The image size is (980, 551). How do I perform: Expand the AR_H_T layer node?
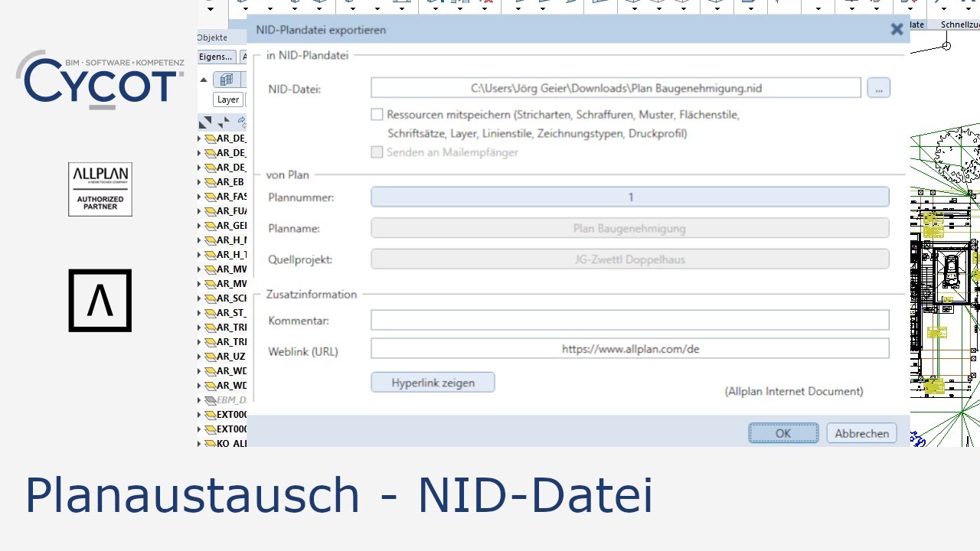[x=200, y=255]
